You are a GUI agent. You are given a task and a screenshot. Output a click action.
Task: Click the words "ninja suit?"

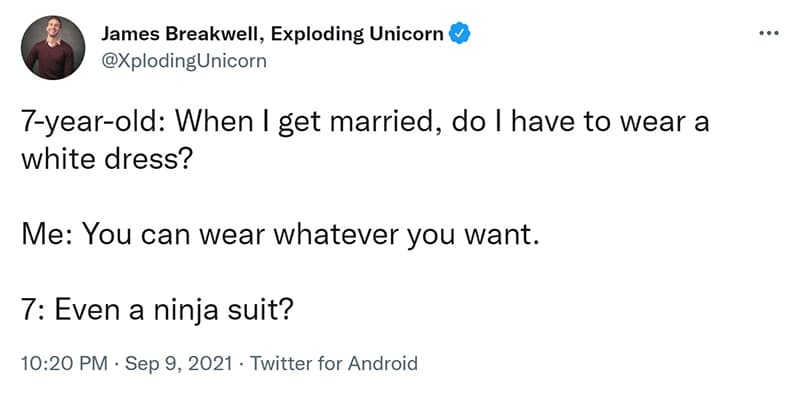tap(223, 311)
